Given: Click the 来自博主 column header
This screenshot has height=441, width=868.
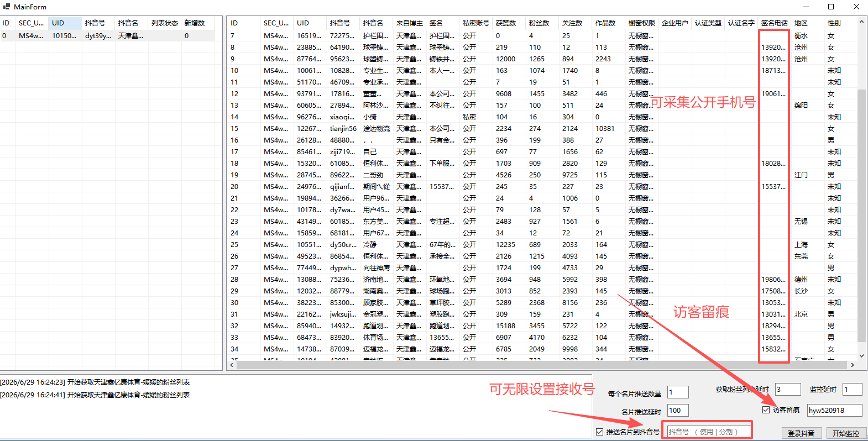Looking at the screenshot, I should [409, 23].
